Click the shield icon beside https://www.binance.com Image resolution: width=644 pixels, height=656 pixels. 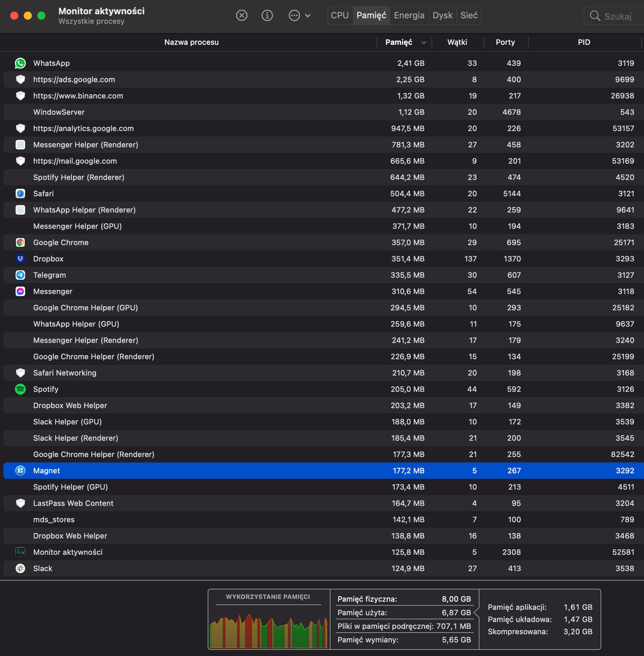pos(20,96)
